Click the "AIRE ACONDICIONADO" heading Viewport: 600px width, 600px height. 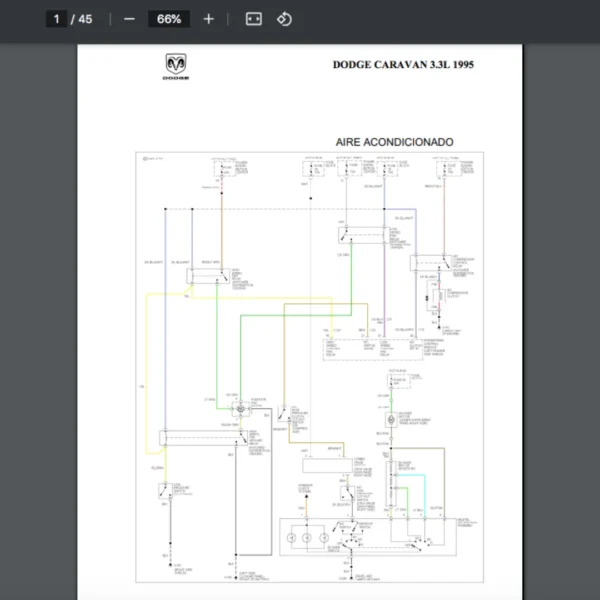pos(395,142)
